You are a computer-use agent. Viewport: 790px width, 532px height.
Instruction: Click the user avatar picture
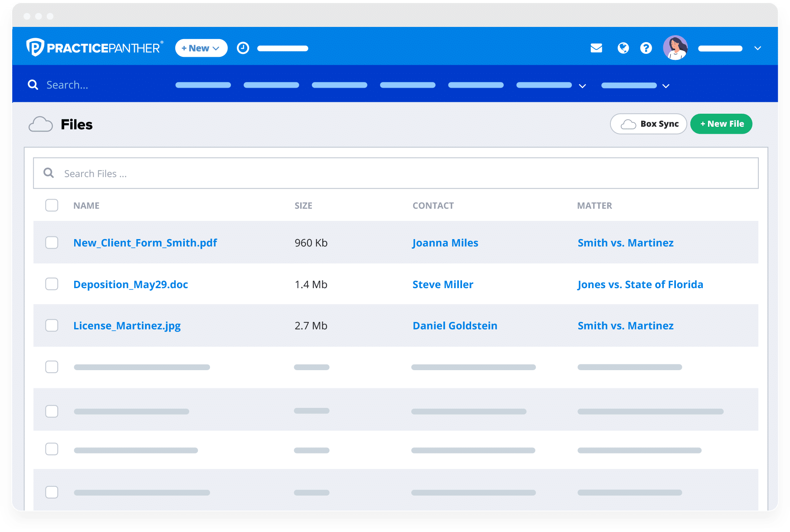pyautogui.click(x=675, y=48)
